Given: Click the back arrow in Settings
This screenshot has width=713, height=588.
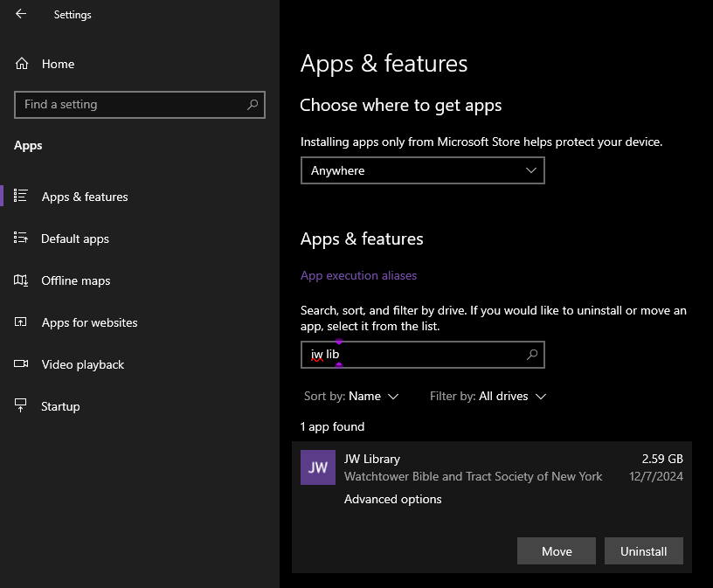Looking at the screenshot, I should coord(21,14).
